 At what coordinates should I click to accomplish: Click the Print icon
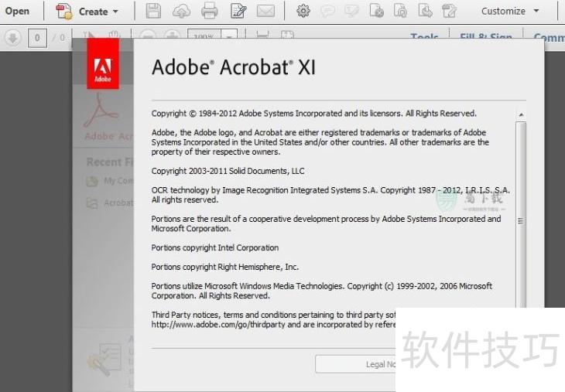[209, 11]
